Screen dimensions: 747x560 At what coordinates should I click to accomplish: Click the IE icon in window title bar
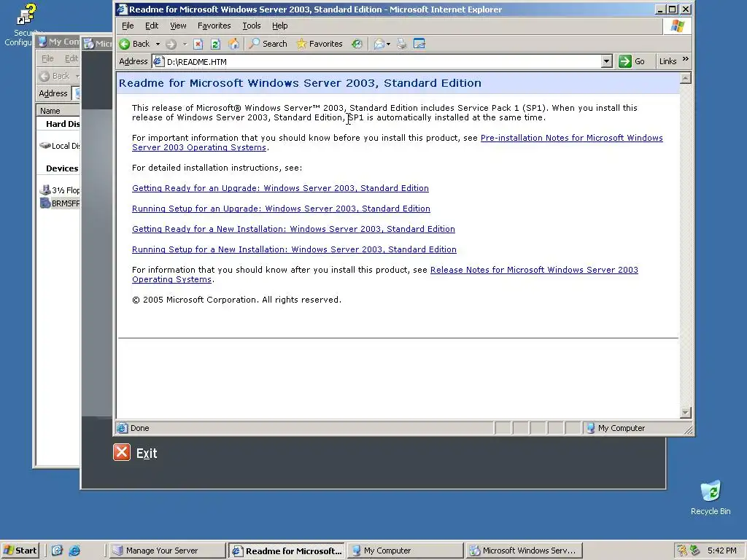[x=122, y=9]
